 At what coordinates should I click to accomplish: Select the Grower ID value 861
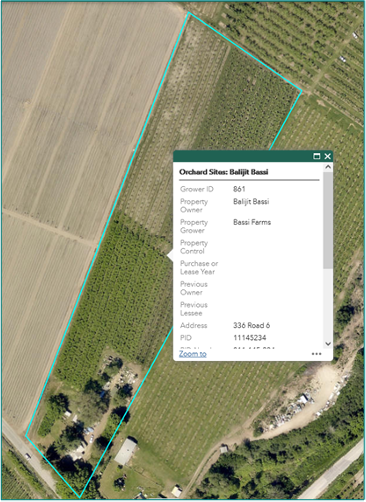239,189
